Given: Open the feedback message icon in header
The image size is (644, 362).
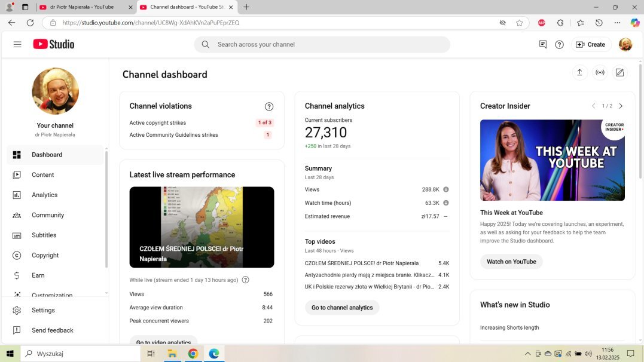Looking at the screenshot, I should (543, 44).
